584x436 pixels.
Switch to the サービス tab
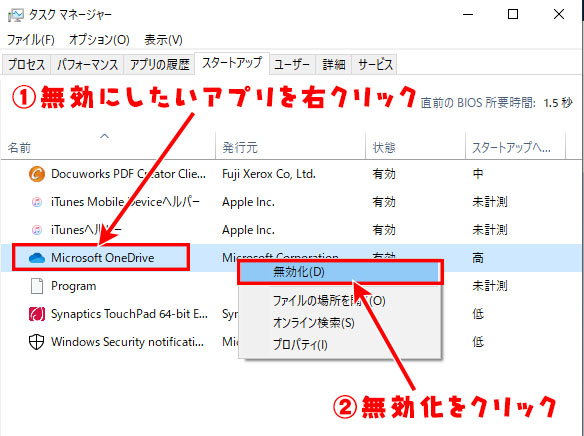point(375,64)
